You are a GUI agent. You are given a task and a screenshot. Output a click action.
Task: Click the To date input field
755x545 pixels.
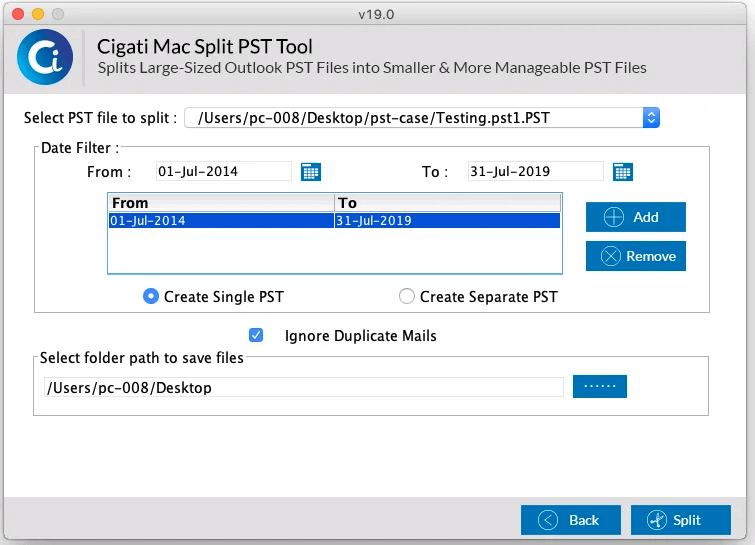pos(535,171)
